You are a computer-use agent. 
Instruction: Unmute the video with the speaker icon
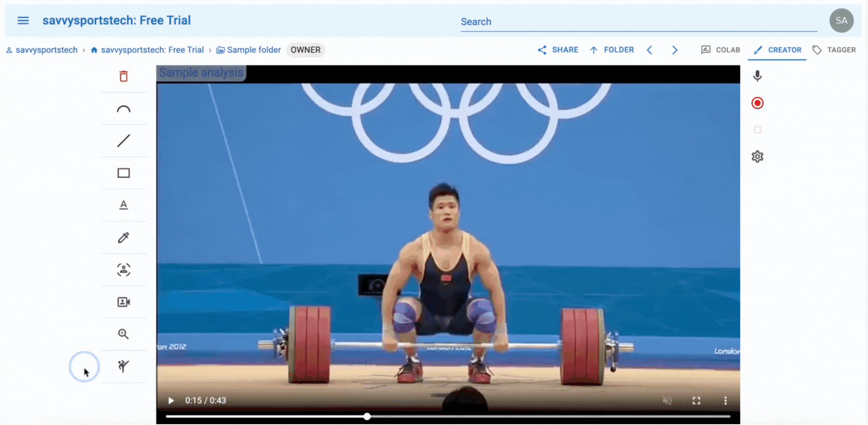[667, 401]
